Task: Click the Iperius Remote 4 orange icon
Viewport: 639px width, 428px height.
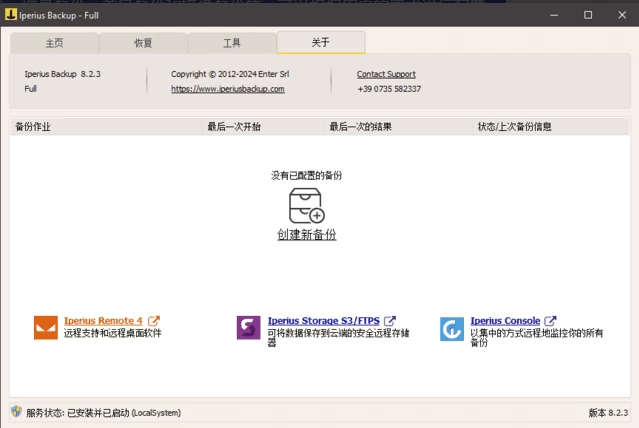Action: (x=46, y=328)
